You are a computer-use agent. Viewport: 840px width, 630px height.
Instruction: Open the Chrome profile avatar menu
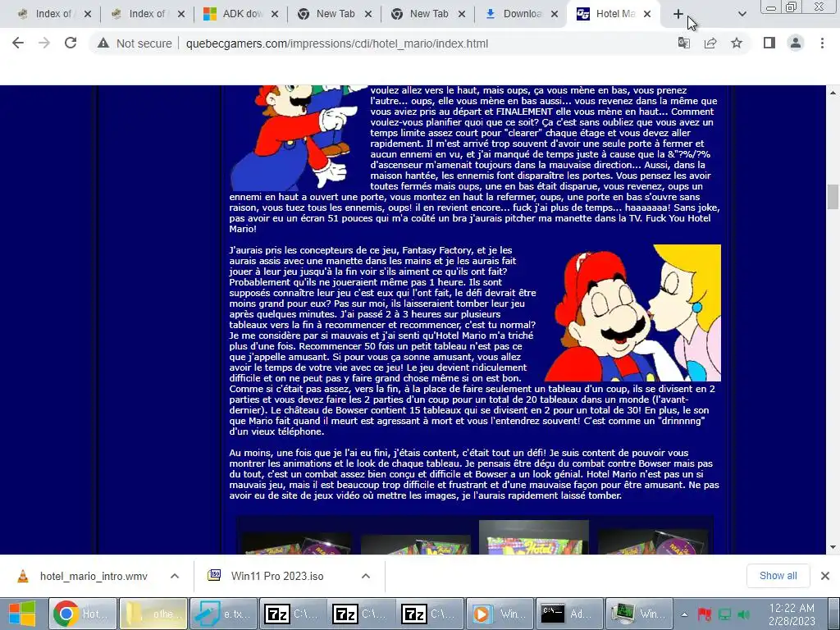[x=796, y=43]
